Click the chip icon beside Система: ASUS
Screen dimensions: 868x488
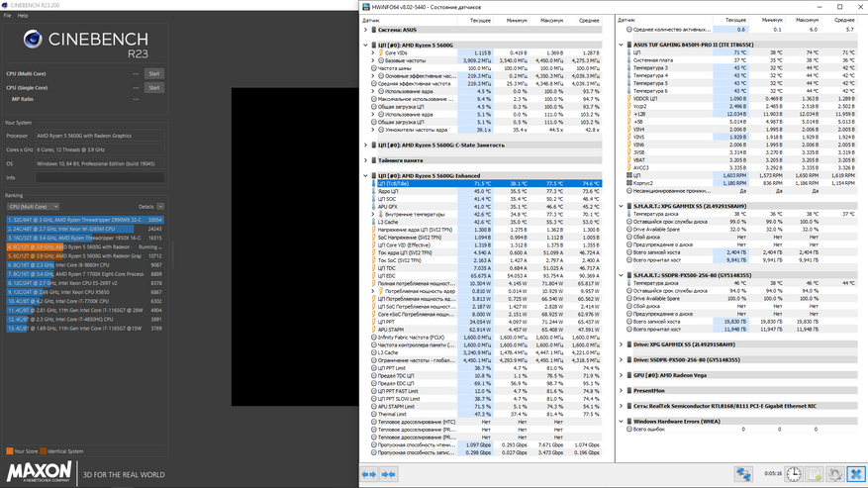click(x=374, y=30)
